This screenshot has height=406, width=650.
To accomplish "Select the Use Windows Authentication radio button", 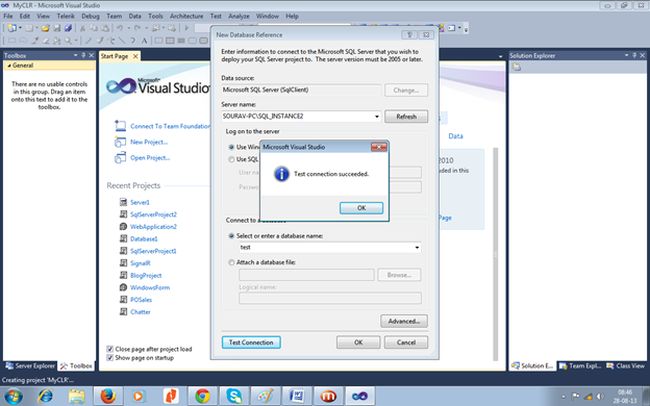I will pos(231,147).
